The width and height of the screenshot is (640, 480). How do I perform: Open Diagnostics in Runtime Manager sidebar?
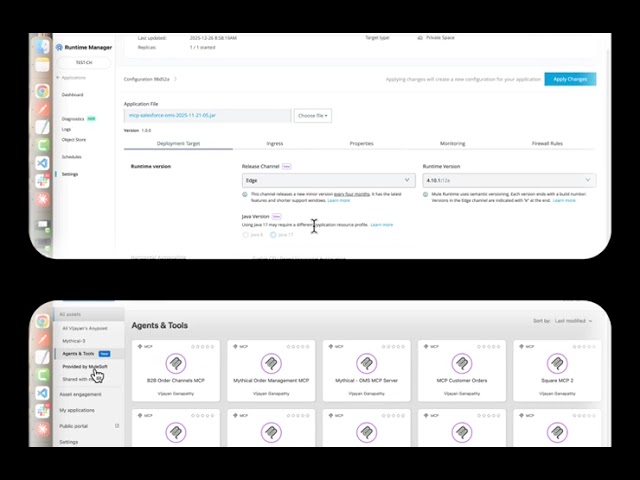click(x=73, y=119)
